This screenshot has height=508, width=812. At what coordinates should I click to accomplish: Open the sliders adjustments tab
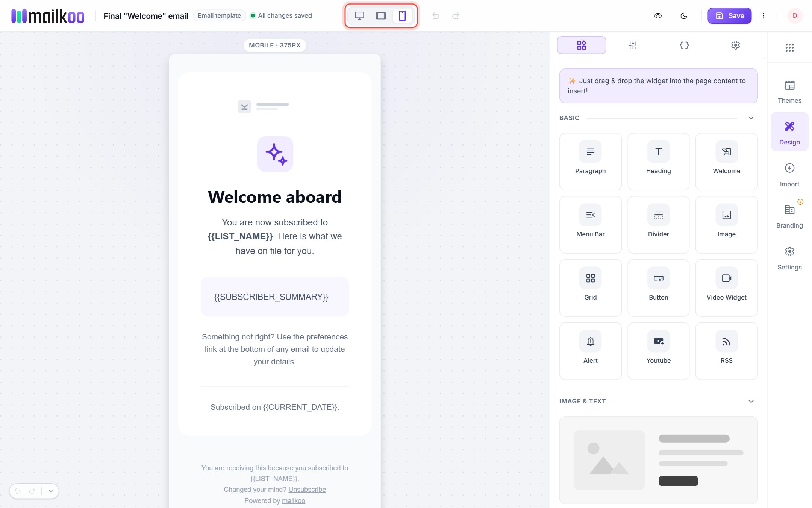633,45
